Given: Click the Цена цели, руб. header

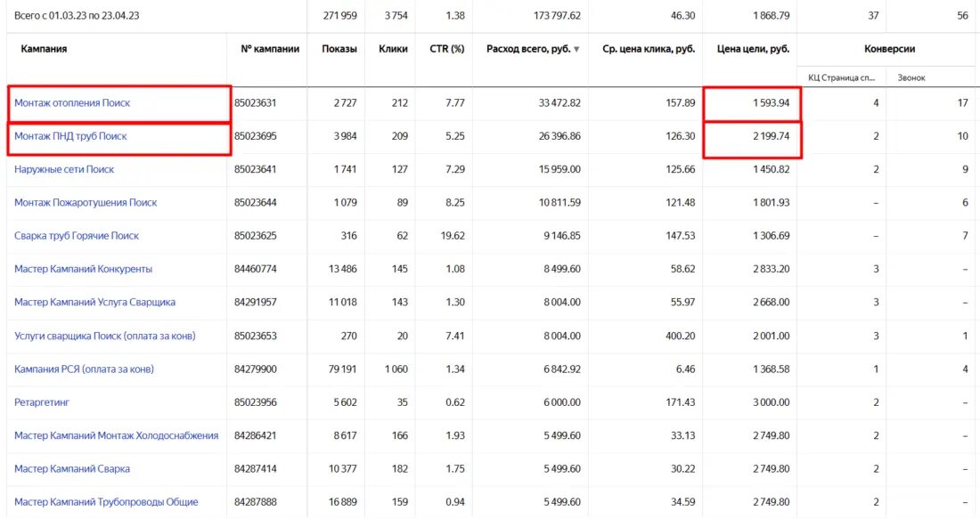Looking at the screenshot, I should point(753,49).
